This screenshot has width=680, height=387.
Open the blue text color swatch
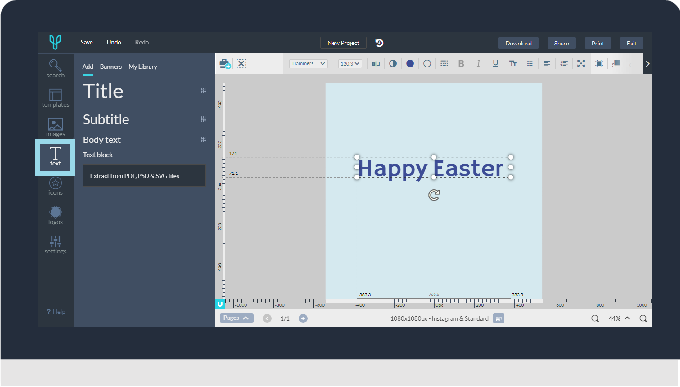pyautogui.click(x=410, y=64)
